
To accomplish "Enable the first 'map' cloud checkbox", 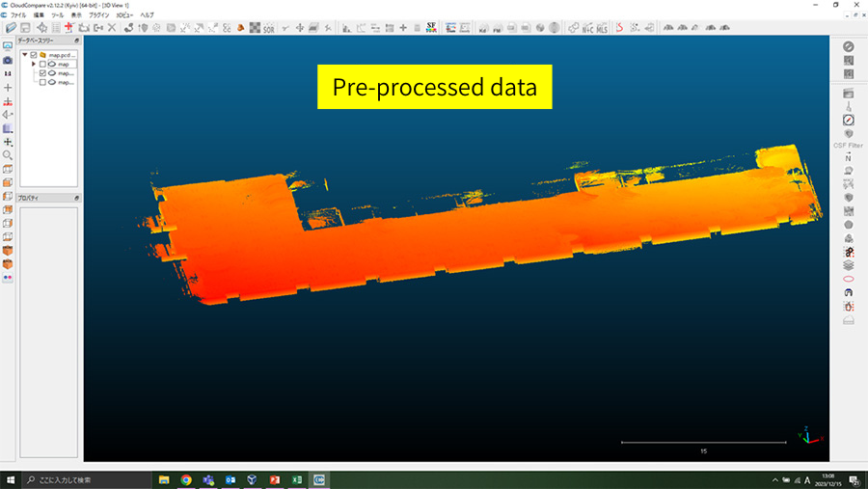I will 42,65.
